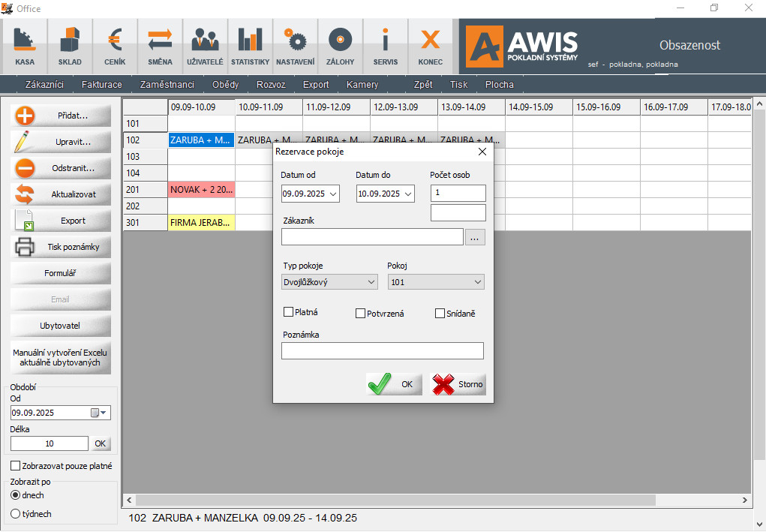Open the CENÍK price list
The width and height of the screenshot is (766, 532).
click(x=115, y=47)
